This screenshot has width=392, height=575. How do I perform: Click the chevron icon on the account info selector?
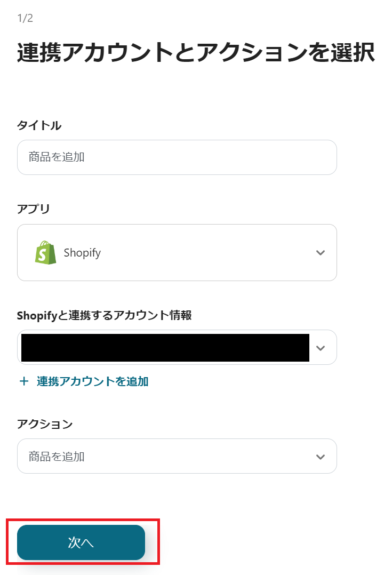click(320, 347)
